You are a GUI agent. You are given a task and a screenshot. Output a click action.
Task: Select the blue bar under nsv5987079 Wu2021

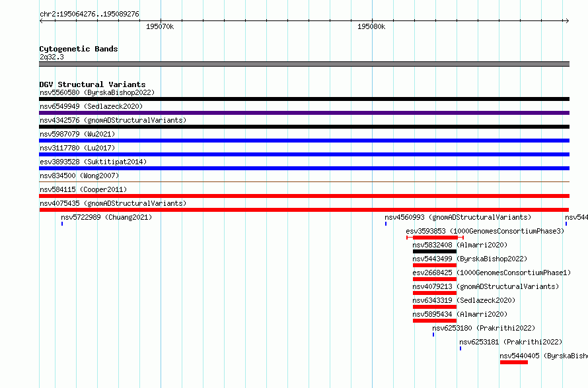point(304,141)
